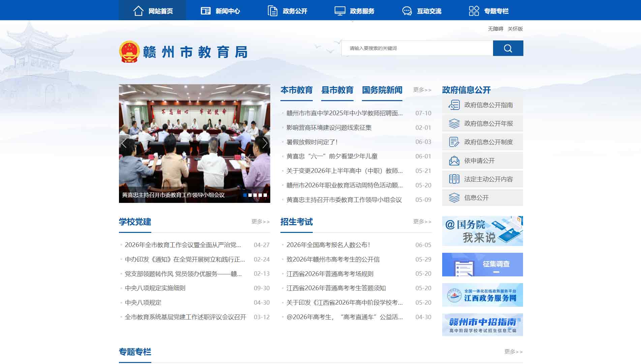The image size is (641, 364).
Task: Click the 法定主动公开内容 icon
Action: [x=454, y=179]
